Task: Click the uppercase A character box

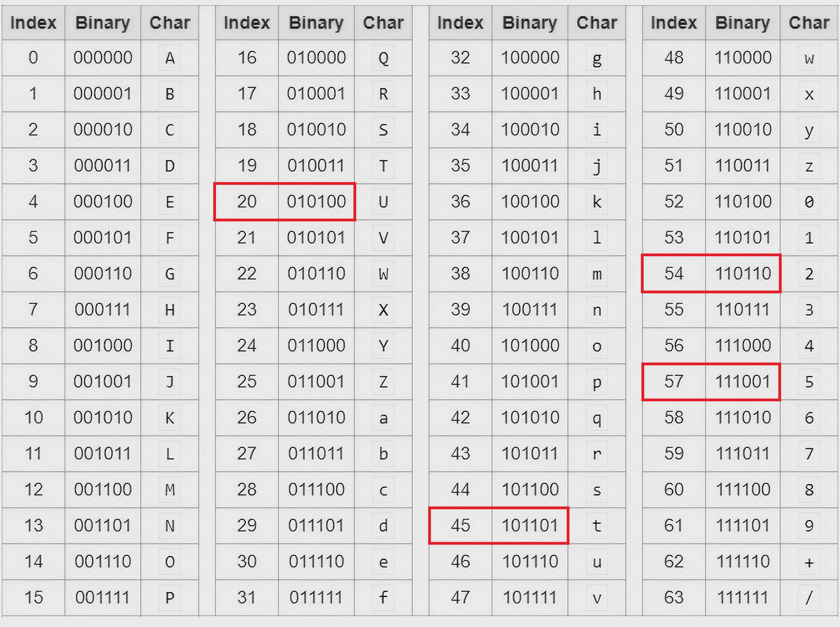Action: 170,58
